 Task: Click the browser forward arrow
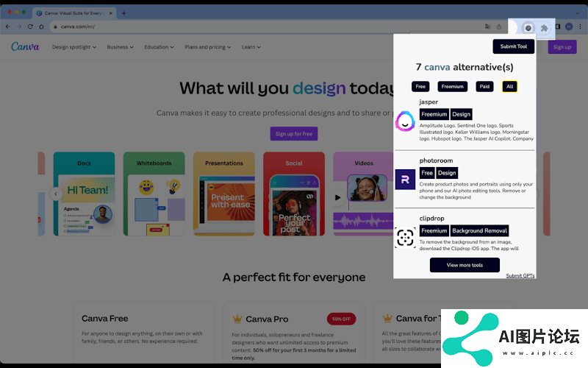coord(19,26)
